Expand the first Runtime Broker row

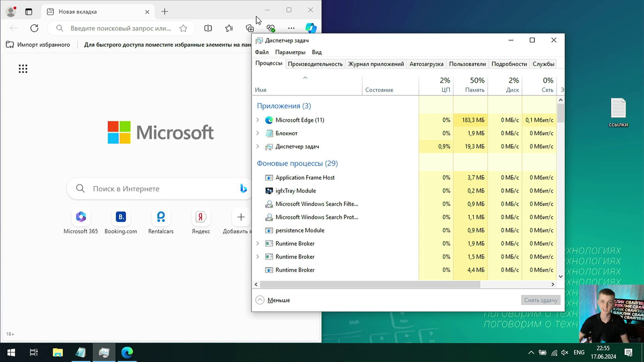click(x=258, y=243)
